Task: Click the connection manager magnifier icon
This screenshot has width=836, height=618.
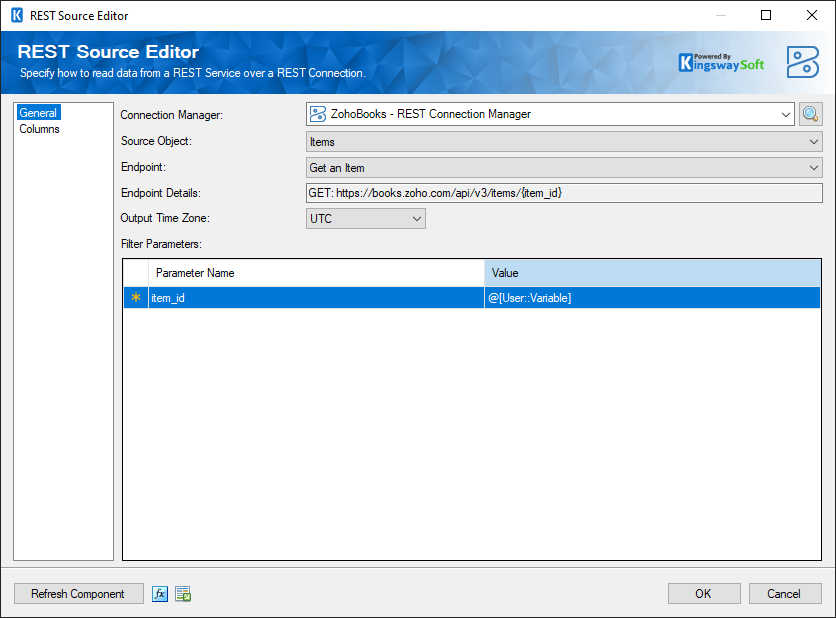Action: click(810, 114)
